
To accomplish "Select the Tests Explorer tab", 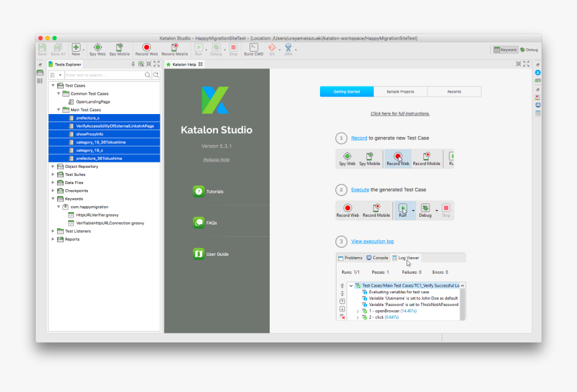I will (x=65, y=64).
